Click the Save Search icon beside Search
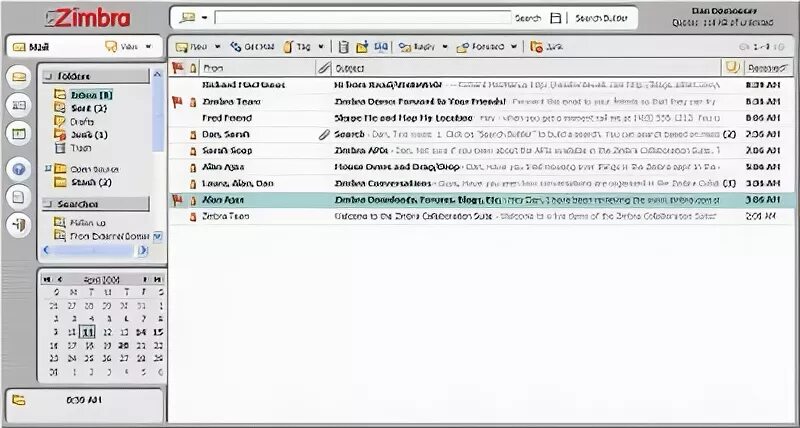 (556, 18)
